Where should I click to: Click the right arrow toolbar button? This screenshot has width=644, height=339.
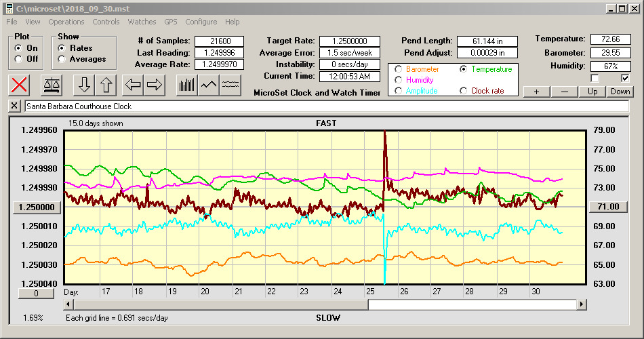point(155,85)
